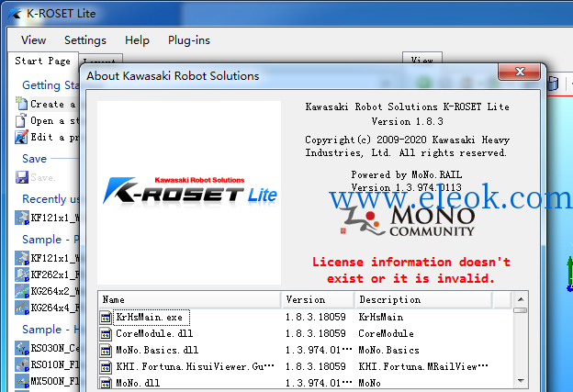Click the MoNo.dll file icon

106,383
